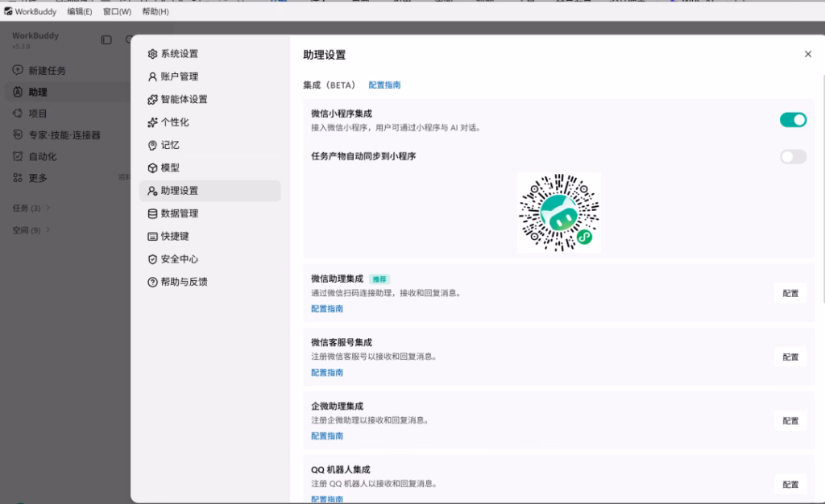The width and height of the screenshot is (825, 504).
Task: Open the 帮助(H) menu
Action: 155,11
